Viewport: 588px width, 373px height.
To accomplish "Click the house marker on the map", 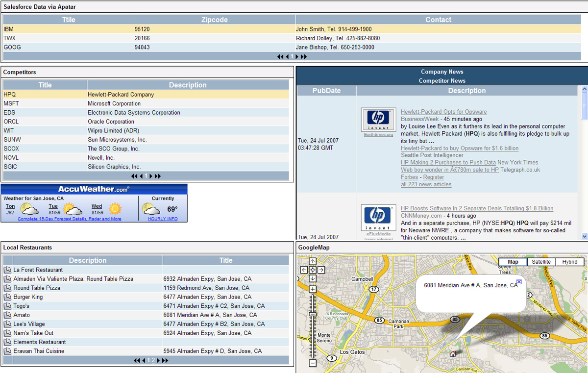I will pyautogui.click(x=453, y=353).
